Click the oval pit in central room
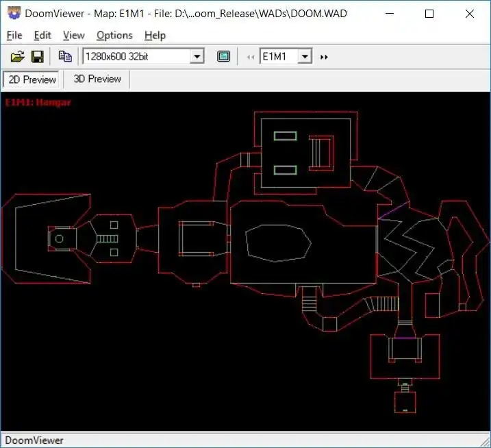Viewport: 491px width, 448px height. [x=278, y=243]
